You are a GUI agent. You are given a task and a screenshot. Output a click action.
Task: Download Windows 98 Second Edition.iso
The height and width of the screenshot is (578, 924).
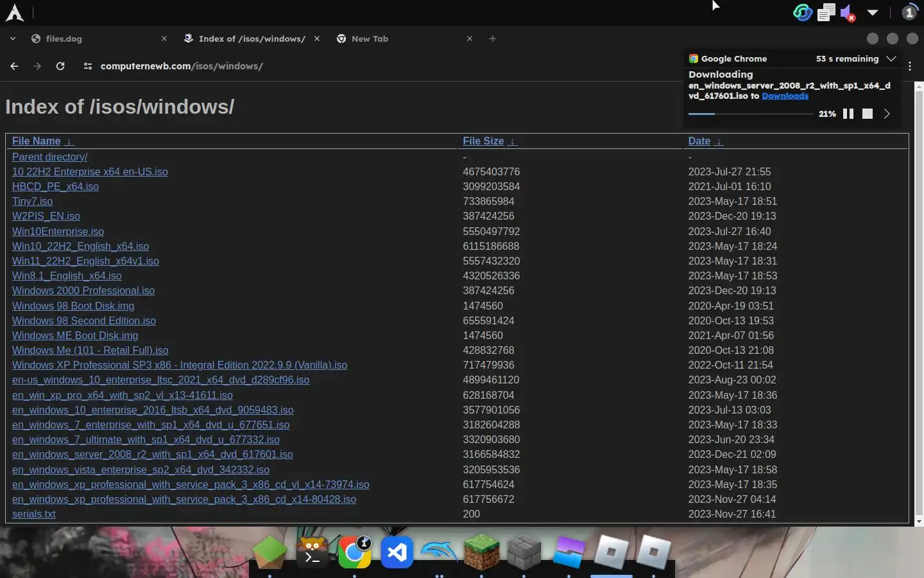[x=84, y=320]
